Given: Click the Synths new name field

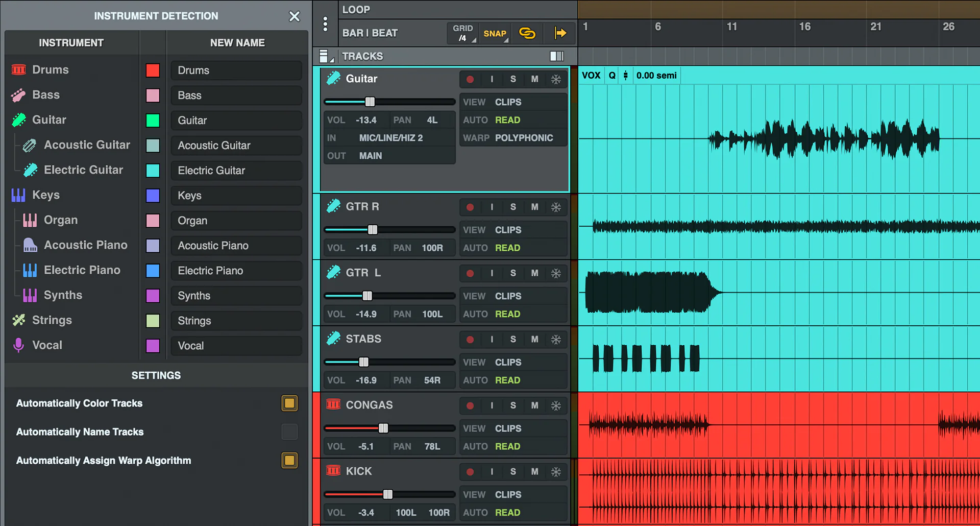Looking at the screenshot, I should 236,296.
